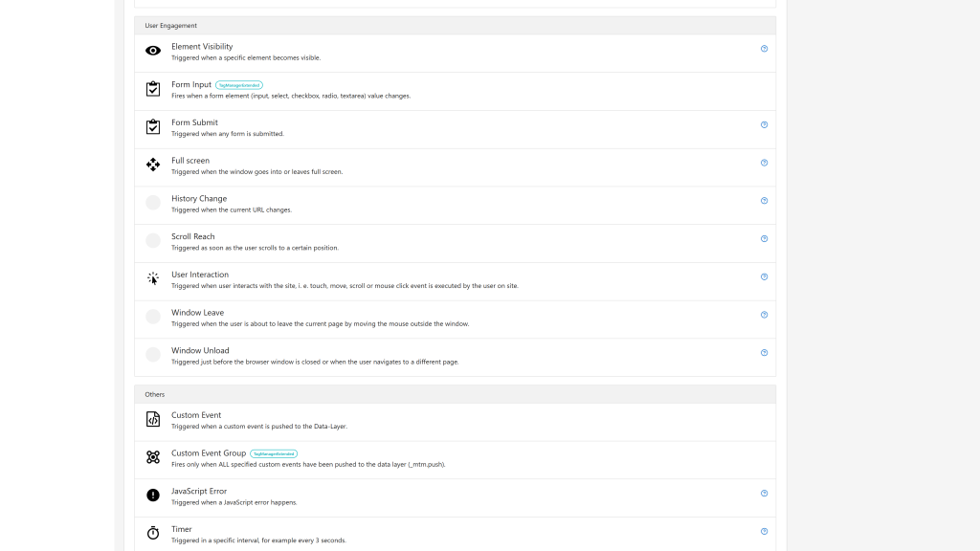Click the Custom Event code file icon

153,419
